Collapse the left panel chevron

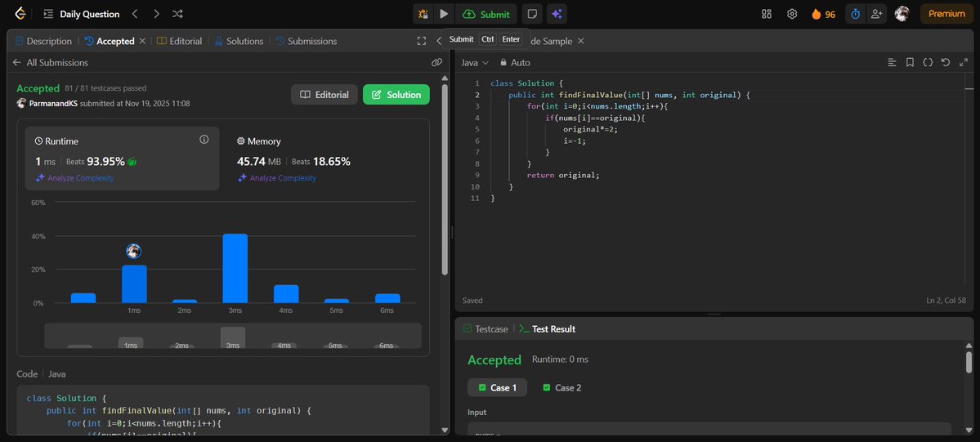pyautogui.click(x=439, y=42)
